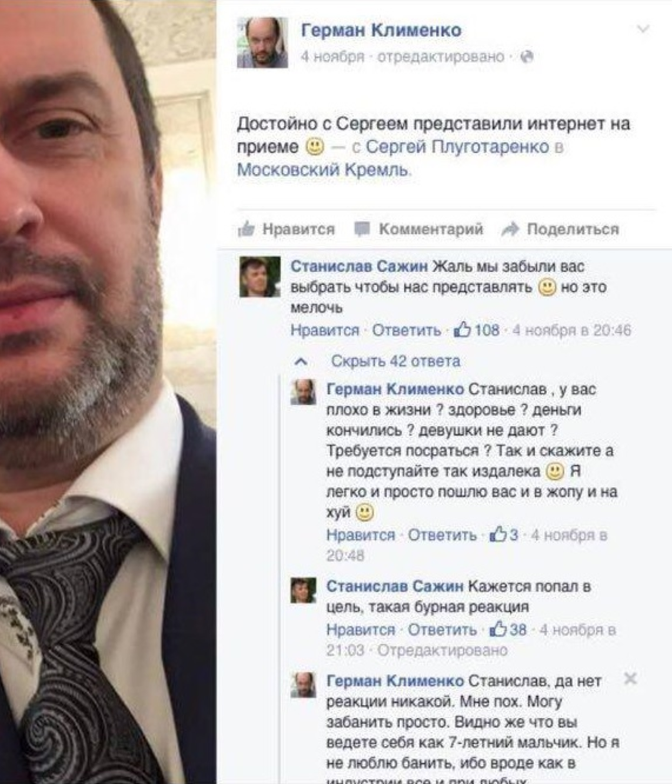Click the 108 likes thumbs-up counter
This screenshot has height=784, width=672.
[x=477, y=330]
